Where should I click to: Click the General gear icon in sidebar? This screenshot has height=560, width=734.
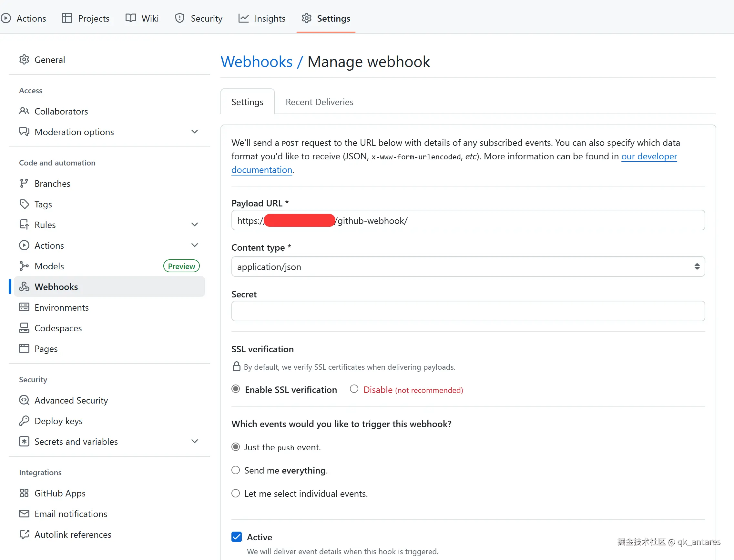[x=24, y=60]
